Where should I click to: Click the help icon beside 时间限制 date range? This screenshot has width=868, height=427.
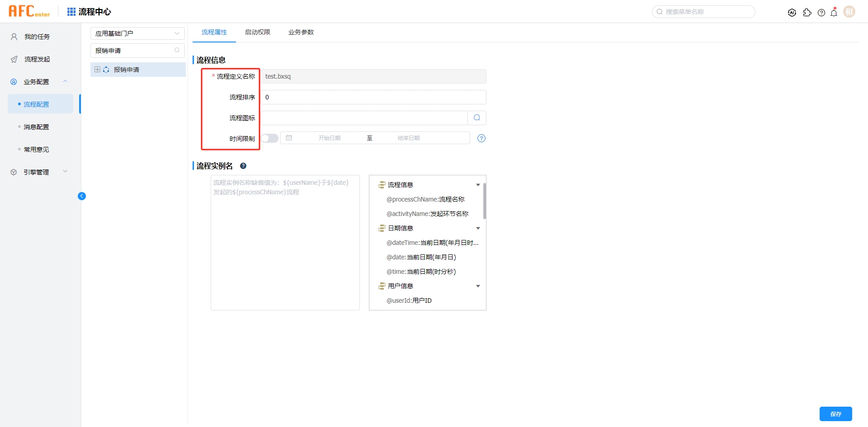[481, 138]
